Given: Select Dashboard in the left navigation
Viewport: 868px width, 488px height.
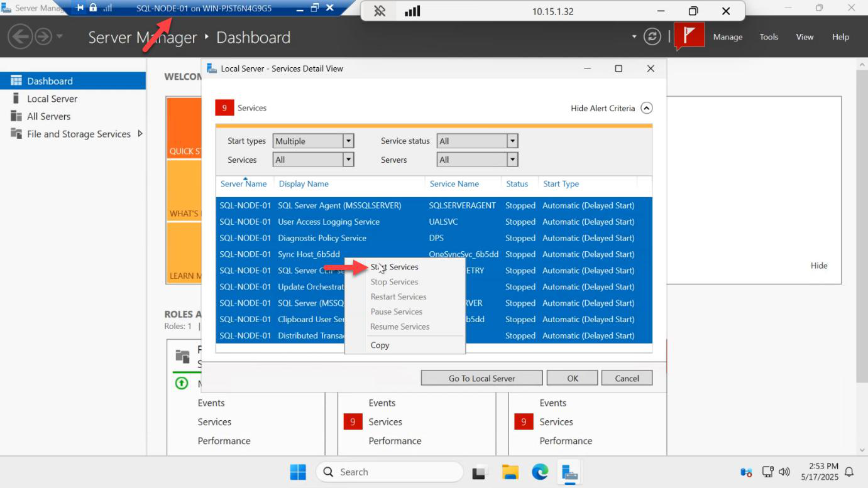Looking at the screenshot, I should 73,81.
